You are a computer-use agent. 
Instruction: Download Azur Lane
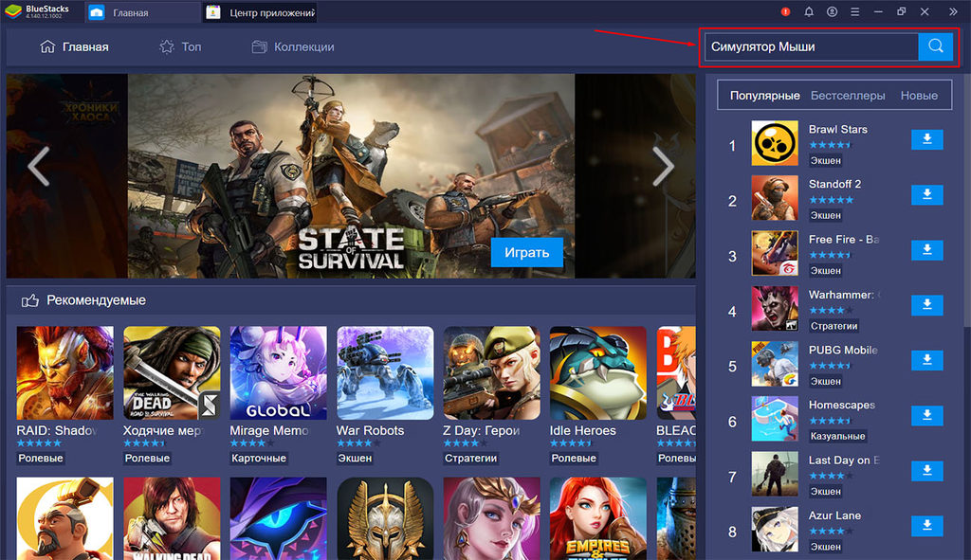927,526
